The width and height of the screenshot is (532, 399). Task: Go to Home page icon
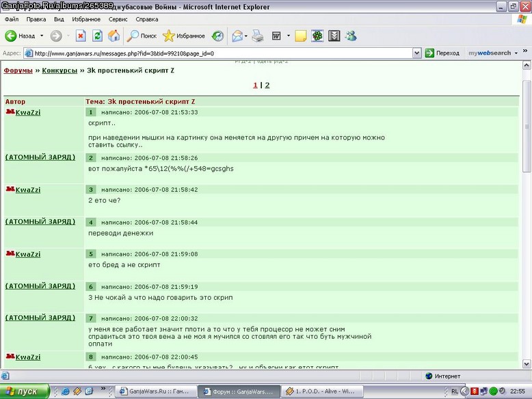click(114, 36)
